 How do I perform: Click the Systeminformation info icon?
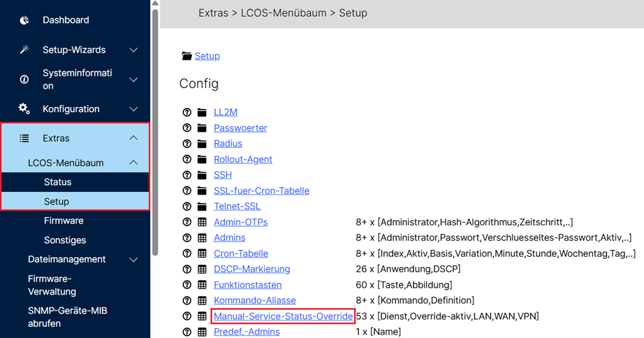tap(24, 80)
